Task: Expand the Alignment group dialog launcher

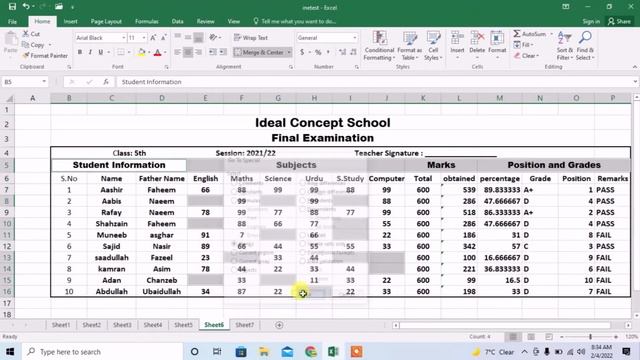Action: tap(291, 67)
